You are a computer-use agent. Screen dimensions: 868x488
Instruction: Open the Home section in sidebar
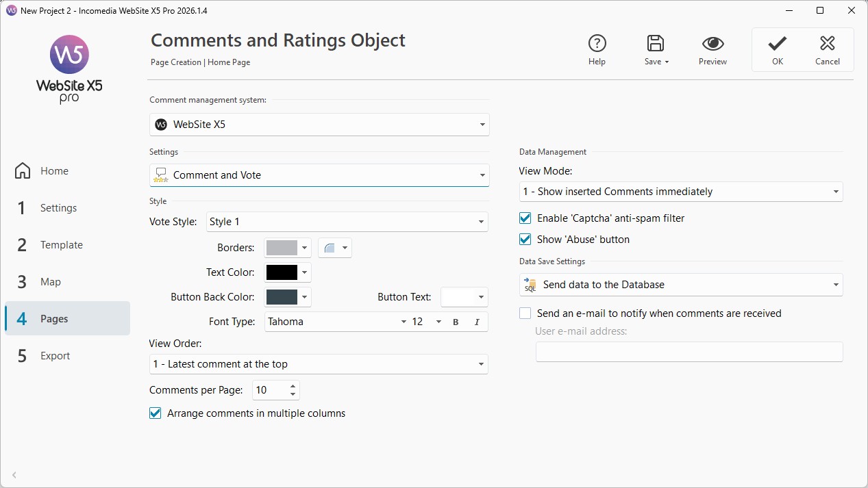coord(53,171)
